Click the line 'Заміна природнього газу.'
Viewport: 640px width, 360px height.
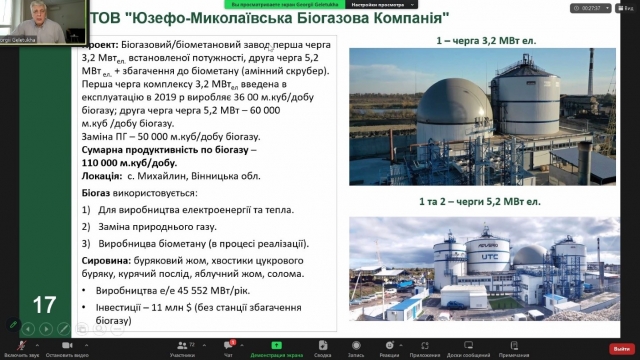pos(157,227)
